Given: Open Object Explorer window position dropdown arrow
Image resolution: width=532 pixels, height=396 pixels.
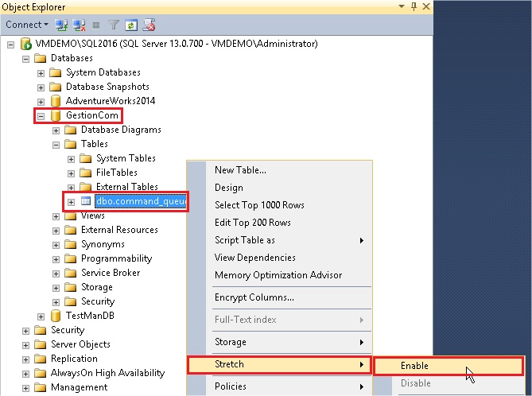Looking at the screenshot, I should (402, 6).
